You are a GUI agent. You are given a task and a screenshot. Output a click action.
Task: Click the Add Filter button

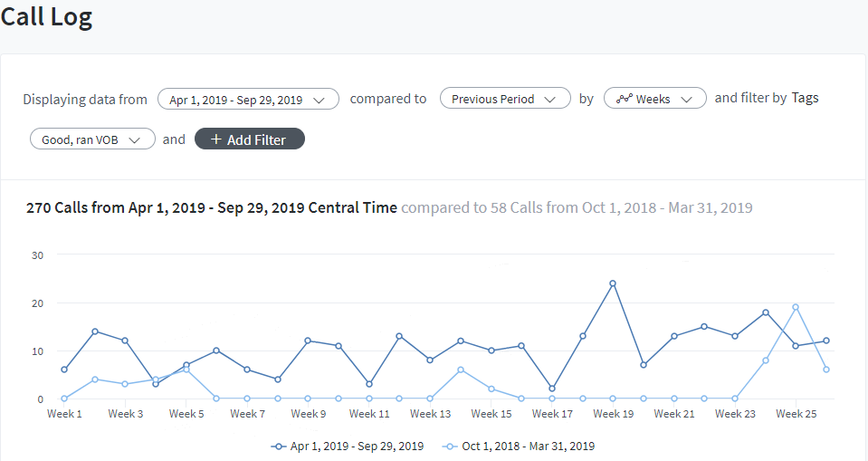pyautogui.click(x=250, y=139)
